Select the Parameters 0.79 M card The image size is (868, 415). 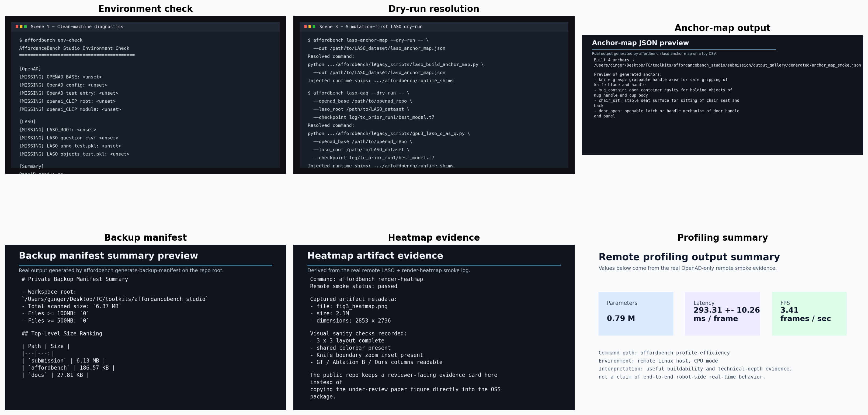pos(636,313)
